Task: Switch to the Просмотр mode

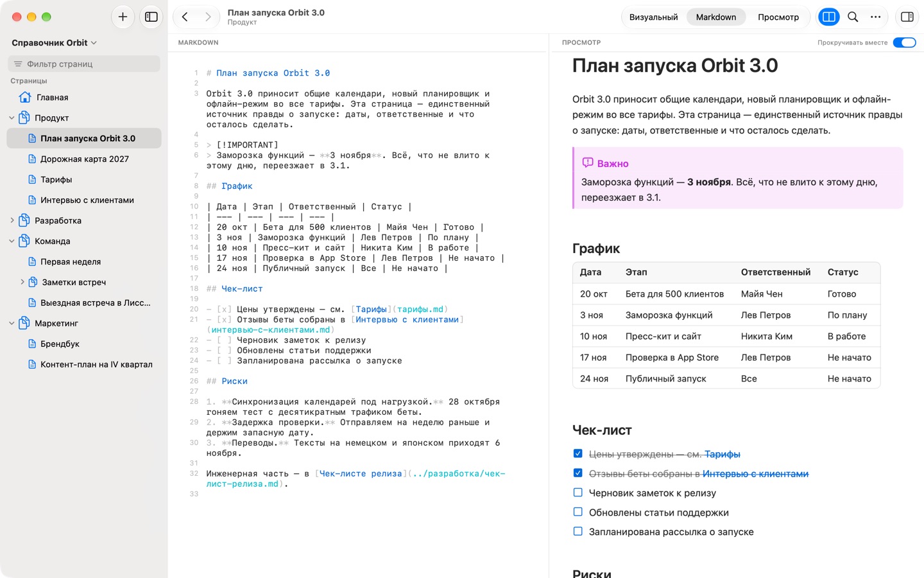Action: (778, 17)
